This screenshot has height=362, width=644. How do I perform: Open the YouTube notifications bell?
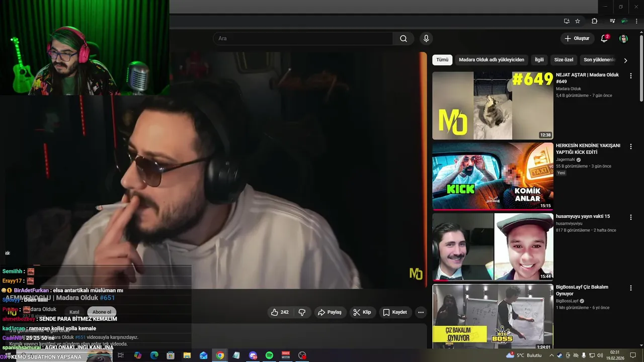[x=605, y=39]
